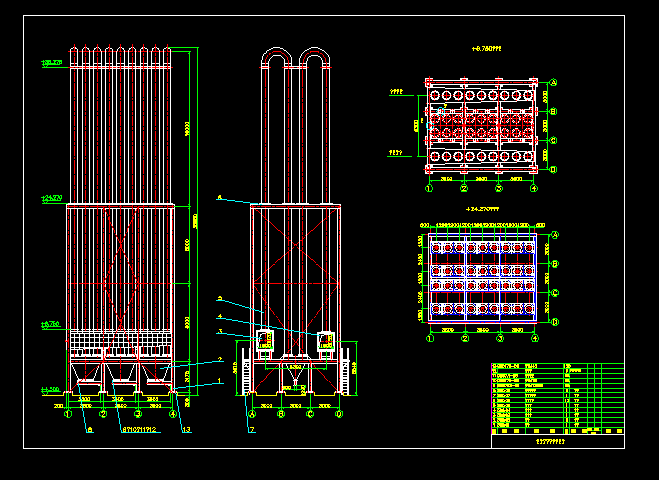The width and height of the screenshot is (659, 480).
Task: Select the middle hopper in left elevation
Action: [x=121, y=374]
